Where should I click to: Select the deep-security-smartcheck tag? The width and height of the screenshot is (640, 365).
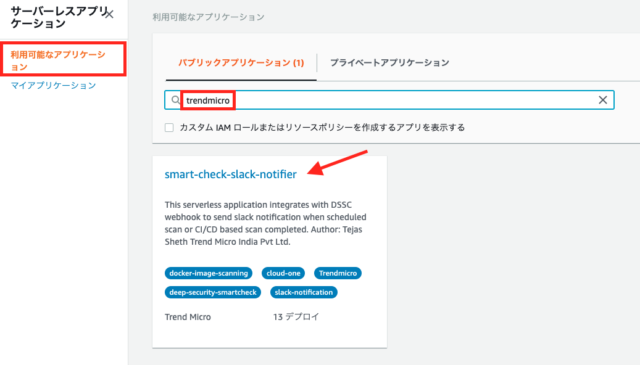[213, 292]
